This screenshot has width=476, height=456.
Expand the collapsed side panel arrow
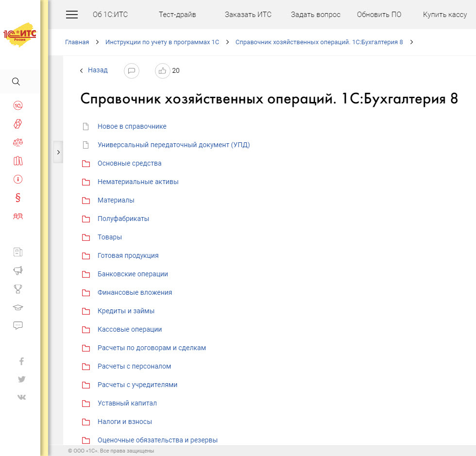coord(58,152)
